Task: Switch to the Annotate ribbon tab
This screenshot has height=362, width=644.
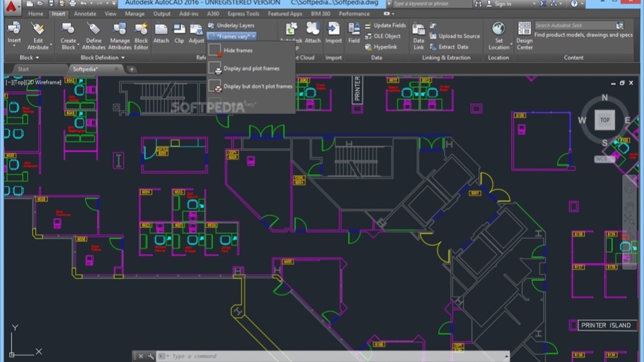Action: 85,14
